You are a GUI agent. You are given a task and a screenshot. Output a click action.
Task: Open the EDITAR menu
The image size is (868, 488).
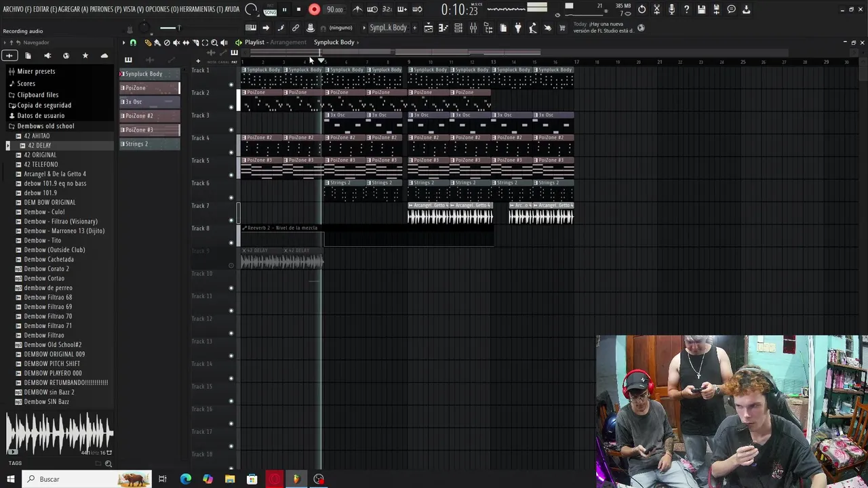tap(45, 9)
